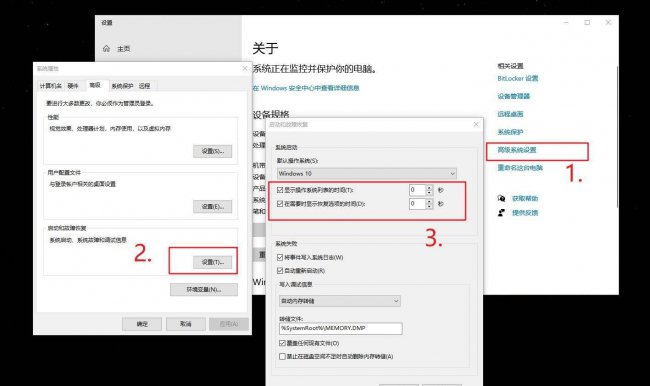Click the 获取帮助 text link

(x=525, y=199)
